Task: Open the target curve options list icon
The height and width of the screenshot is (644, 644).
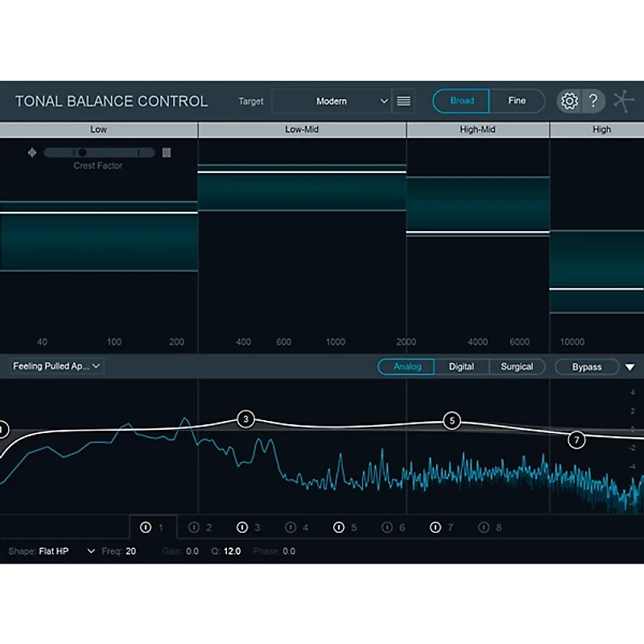Action: [x=403, y=101]
